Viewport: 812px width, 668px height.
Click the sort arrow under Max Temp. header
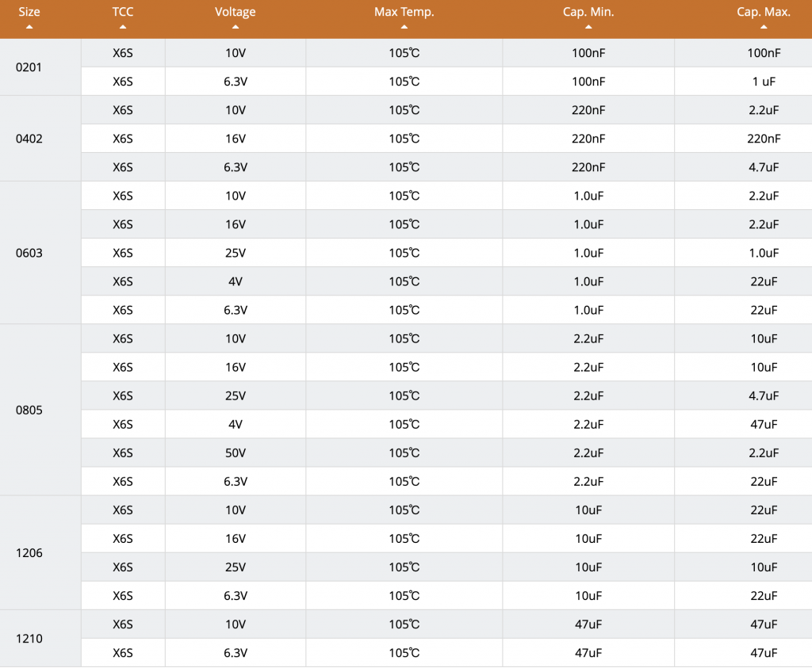point(404,27)
